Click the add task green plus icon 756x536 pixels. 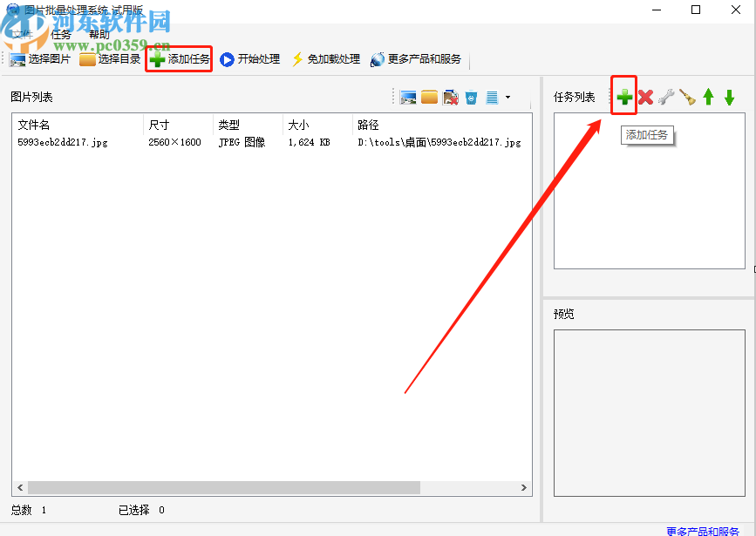[624, 98]
